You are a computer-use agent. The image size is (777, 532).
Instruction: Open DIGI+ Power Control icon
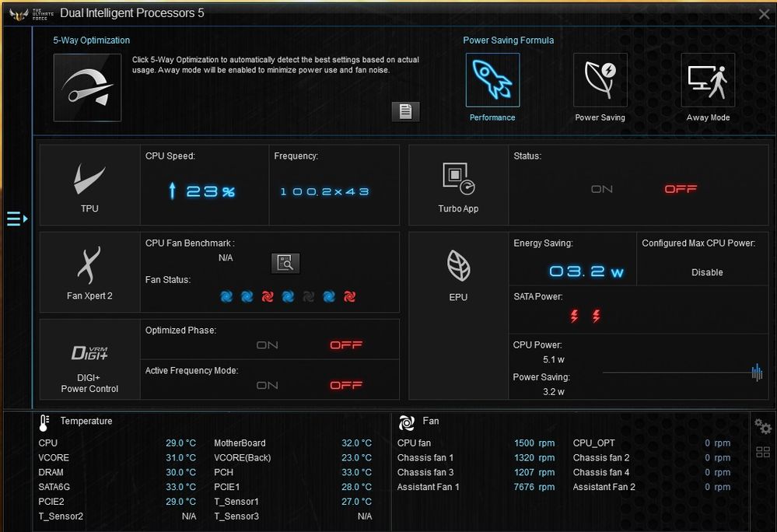[x=89, y=352]
